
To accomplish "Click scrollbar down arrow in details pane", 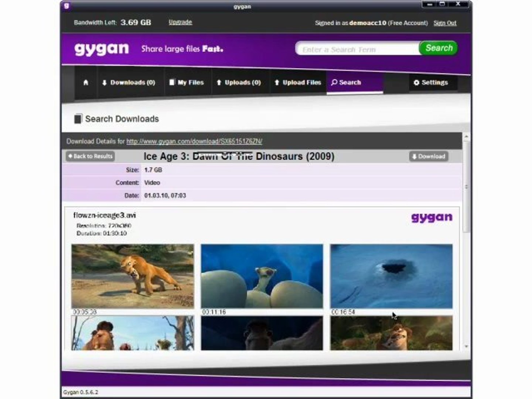I will click(466, 347).
